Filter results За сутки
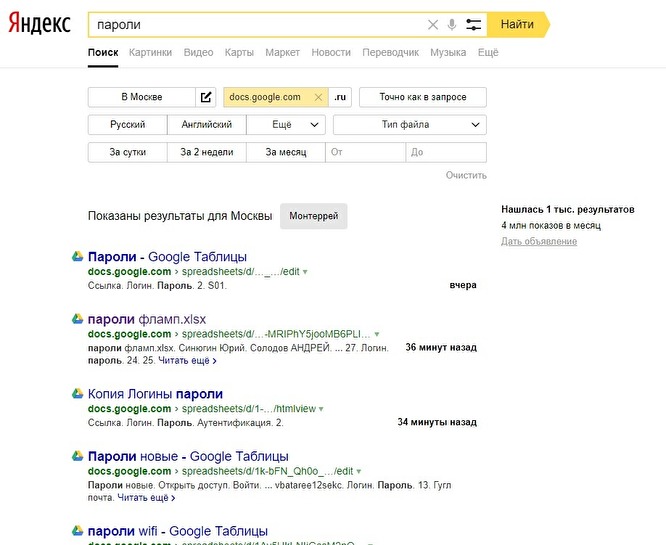Screen dimensions: 666x545 (x=127, y=152)
